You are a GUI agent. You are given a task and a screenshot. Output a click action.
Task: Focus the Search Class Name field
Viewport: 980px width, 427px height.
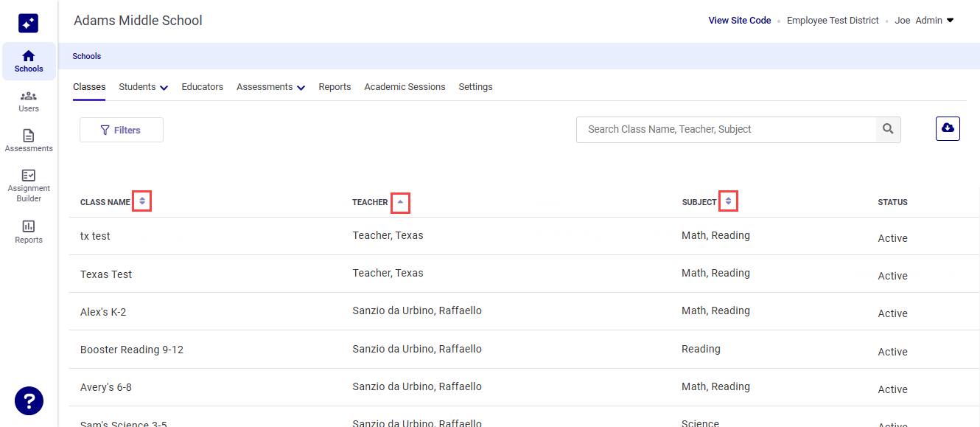(x=726, y=129)
